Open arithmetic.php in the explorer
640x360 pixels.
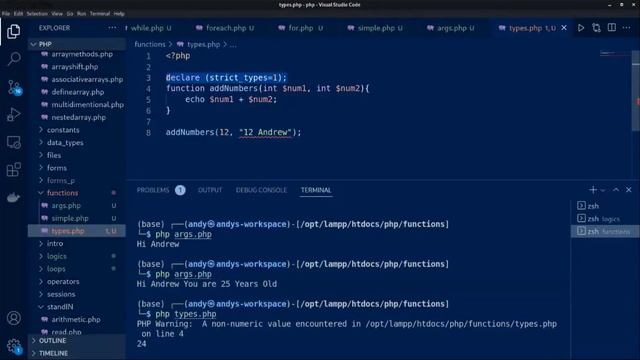(x=77, y=319)
